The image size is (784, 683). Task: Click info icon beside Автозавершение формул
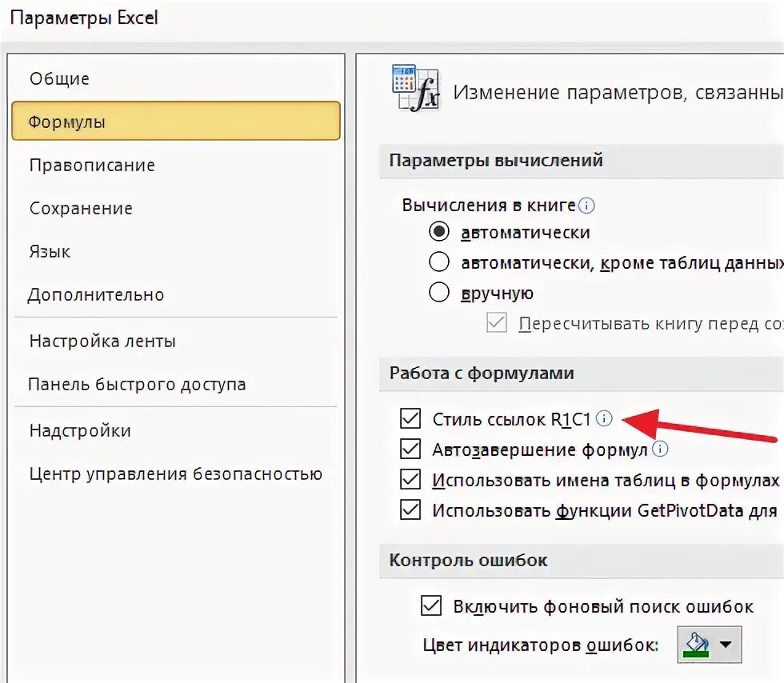(x=660, y=449)
